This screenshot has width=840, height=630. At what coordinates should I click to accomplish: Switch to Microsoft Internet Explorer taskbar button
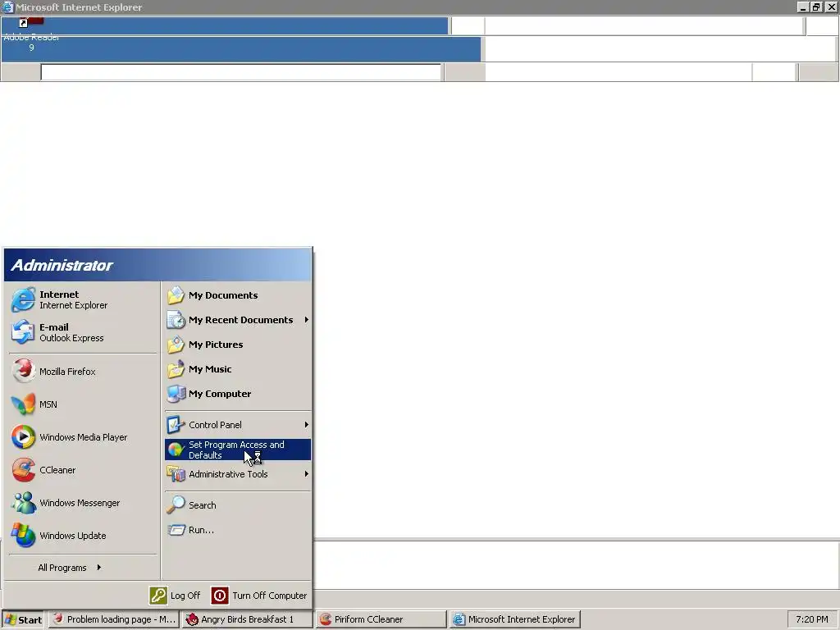(x=515, y=619)
